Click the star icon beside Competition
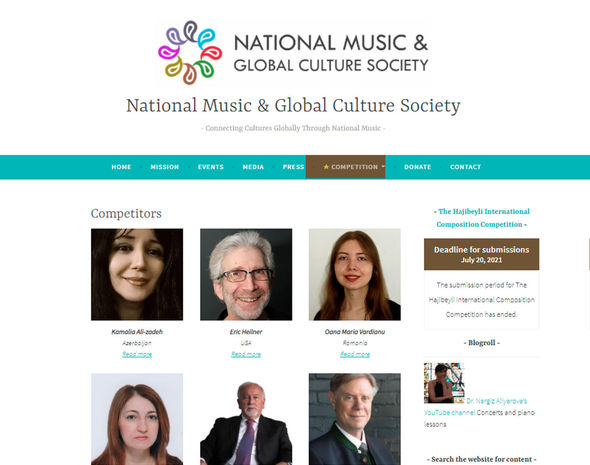The height and width of the screenshot is (465, 590). click(326, 167)
